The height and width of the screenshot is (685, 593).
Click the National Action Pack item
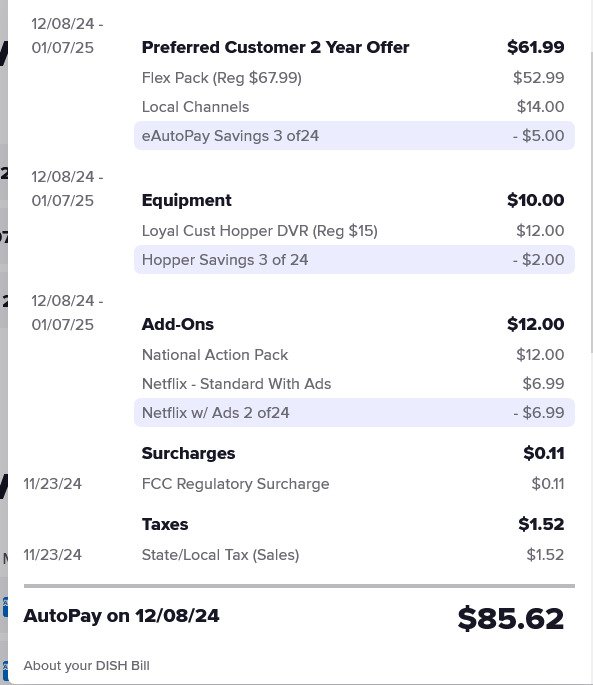pos(215,355)
